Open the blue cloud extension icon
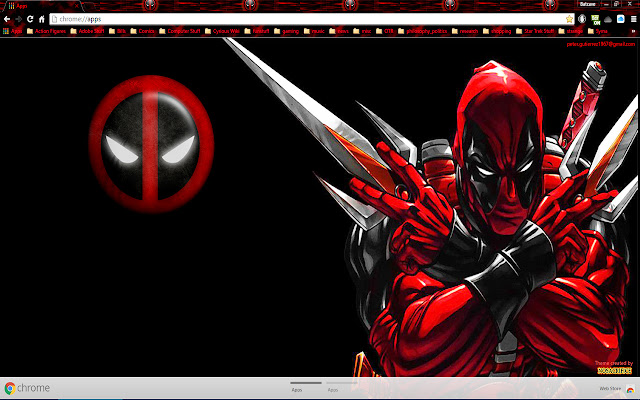This screenshot has height=400, width=640. (x=620, y=19)
